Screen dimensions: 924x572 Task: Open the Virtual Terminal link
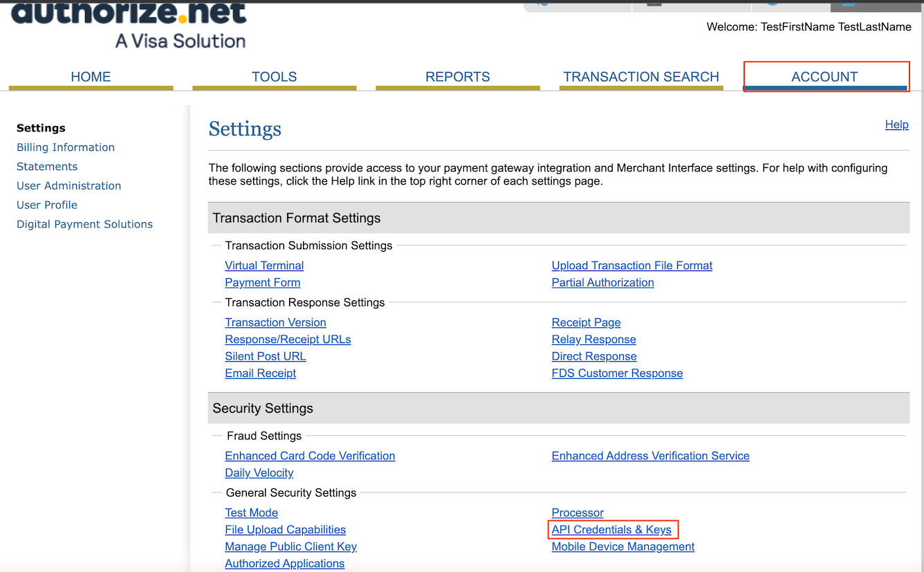[x=264, y=266]
